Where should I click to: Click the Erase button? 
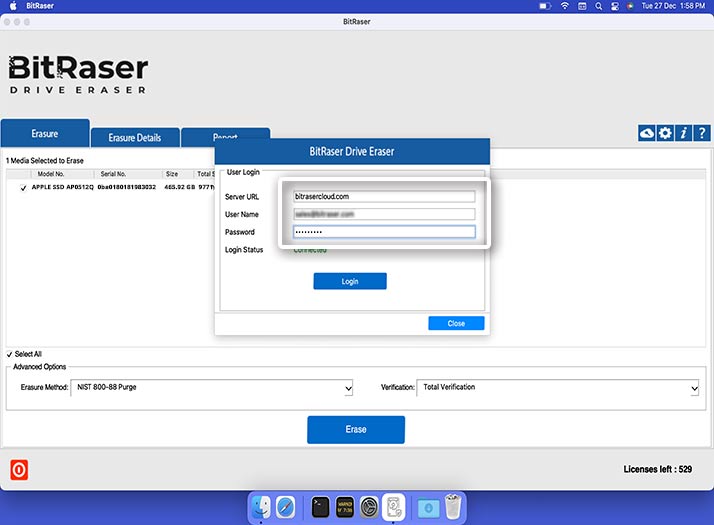click(356, 429)
